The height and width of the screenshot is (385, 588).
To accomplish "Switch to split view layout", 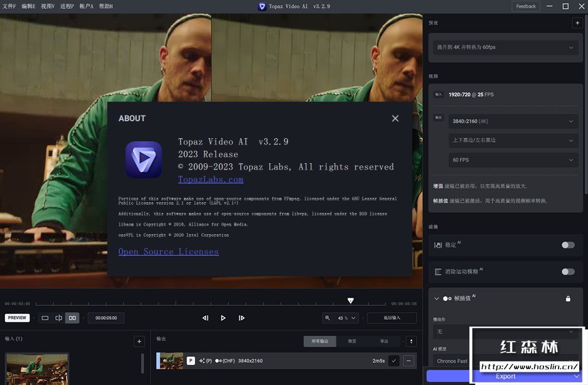I will point(58,318).
